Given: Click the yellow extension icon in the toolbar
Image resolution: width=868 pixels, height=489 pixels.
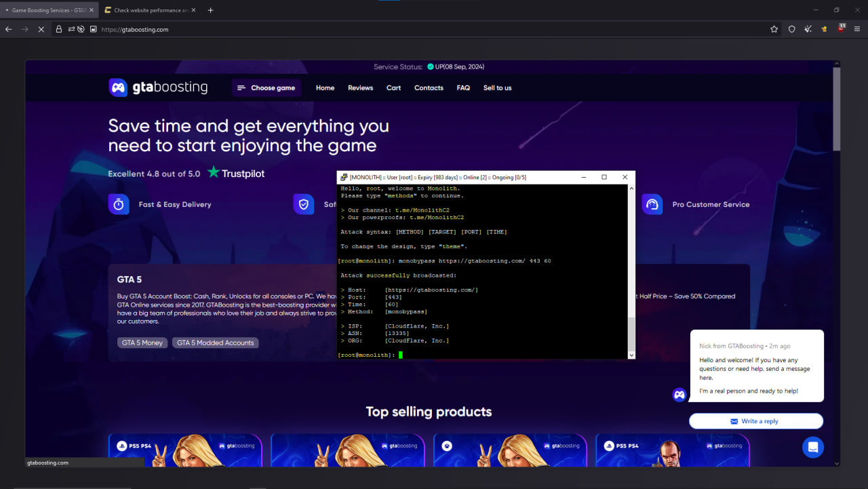Looking at the screenshot, I should (824, 29).
